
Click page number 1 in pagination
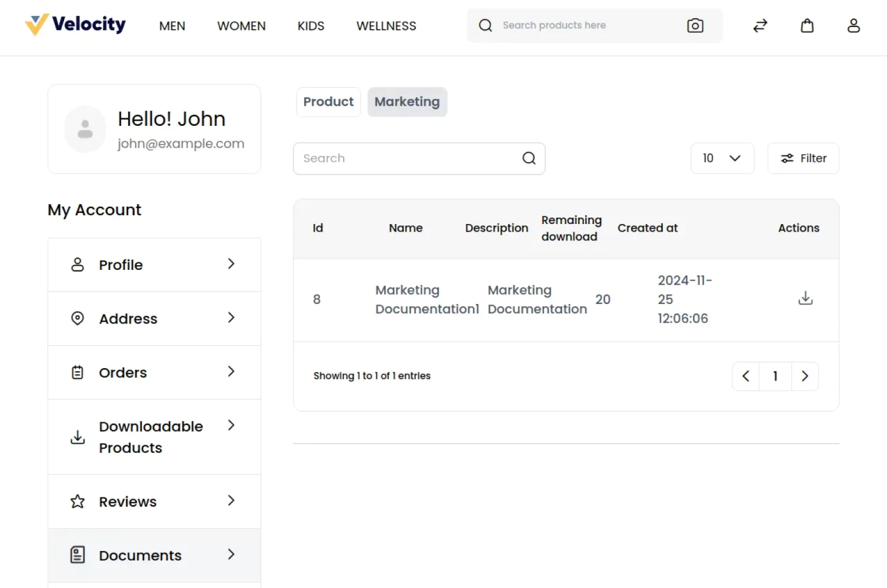point(775,376)
